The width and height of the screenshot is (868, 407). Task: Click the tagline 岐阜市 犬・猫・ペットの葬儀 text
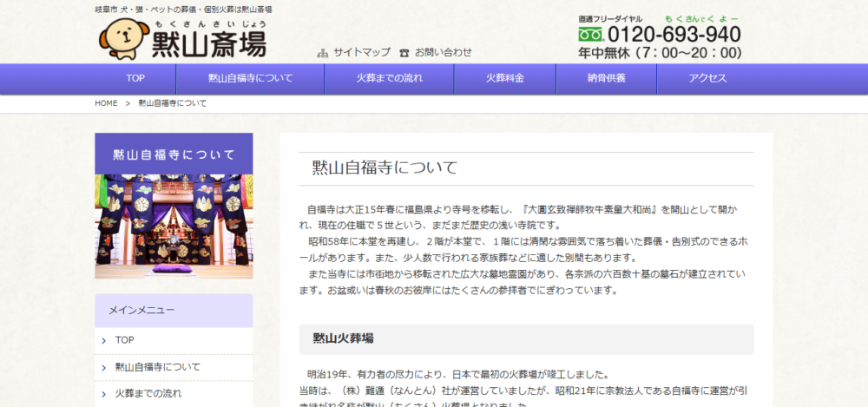click(x=183, y=10)
